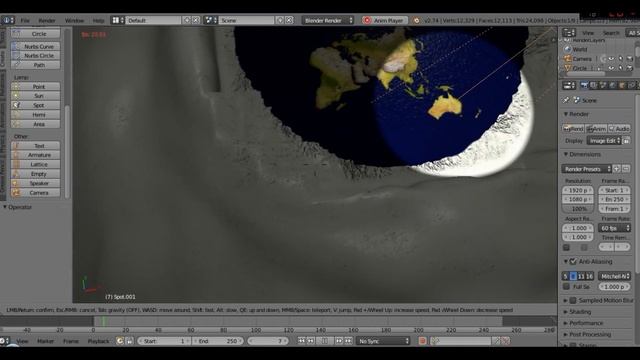Add an Empty object

coord(36,174)
